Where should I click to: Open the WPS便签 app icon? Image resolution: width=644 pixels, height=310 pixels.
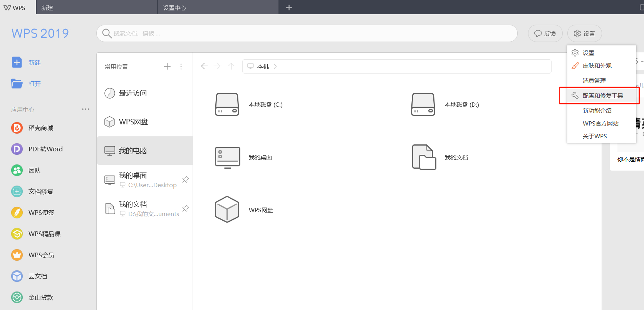point(17,213)
